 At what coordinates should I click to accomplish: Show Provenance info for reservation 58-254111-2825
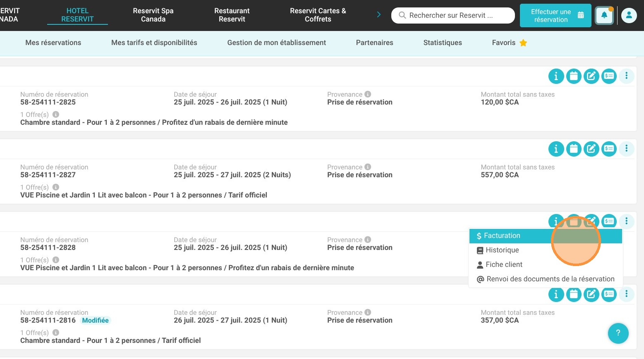[368, 94]
